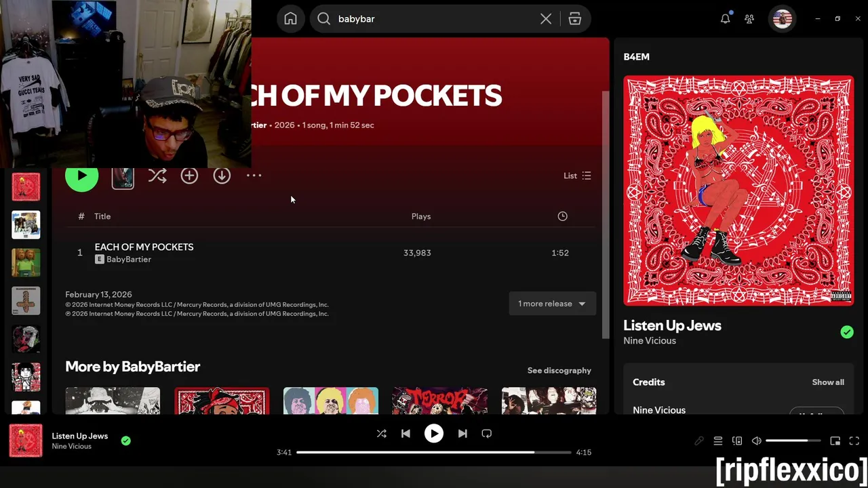Open the lyrics microphone icon
Image resolution: width=868 pixels, height=488 pixels.
coord(699,441)
